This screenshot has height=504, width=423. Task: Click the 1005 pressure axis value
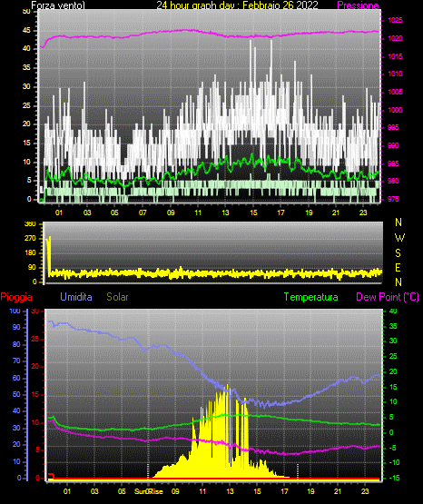coord(395,93)
